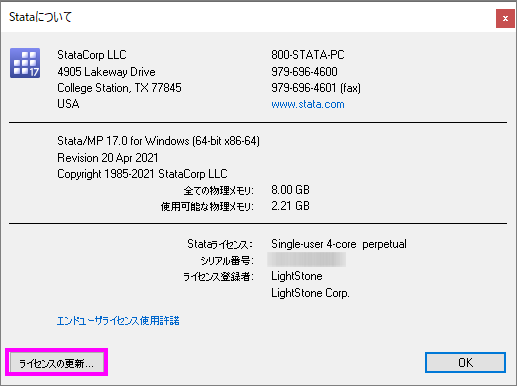Click the LightStone Corp. registrant line

[x=310, y=293]
